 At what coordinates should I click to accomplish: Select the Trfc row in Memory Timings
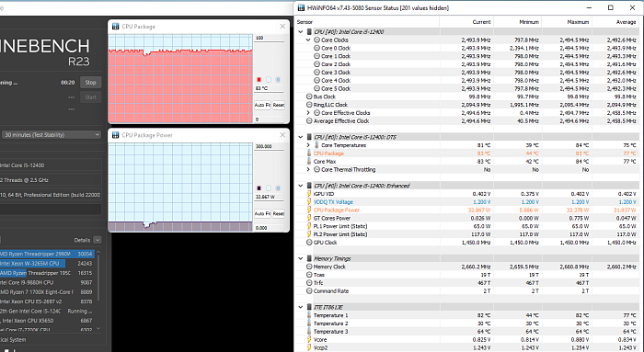pyautogui.click(x=467, y=283)
